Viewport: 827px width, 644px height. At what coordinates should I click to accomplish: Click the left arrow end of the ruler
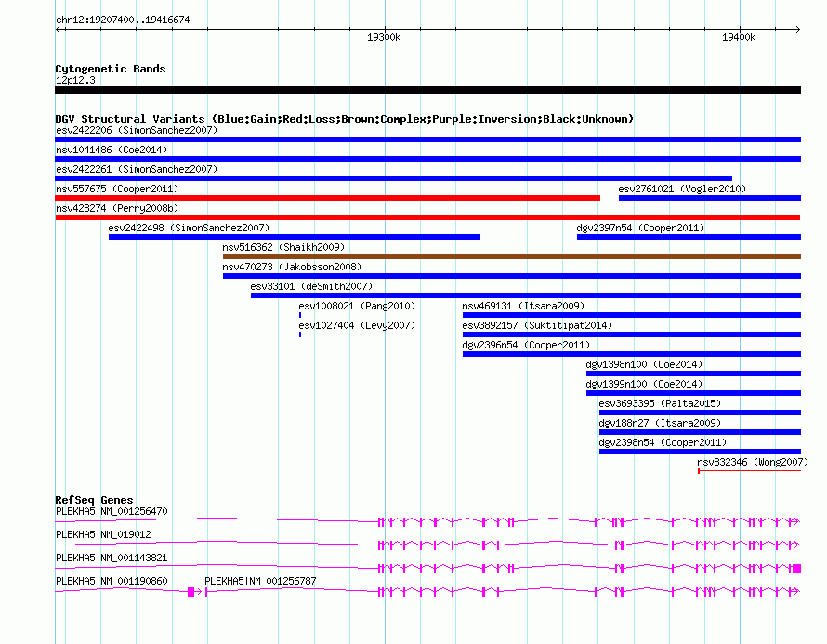tap(58, 29)
